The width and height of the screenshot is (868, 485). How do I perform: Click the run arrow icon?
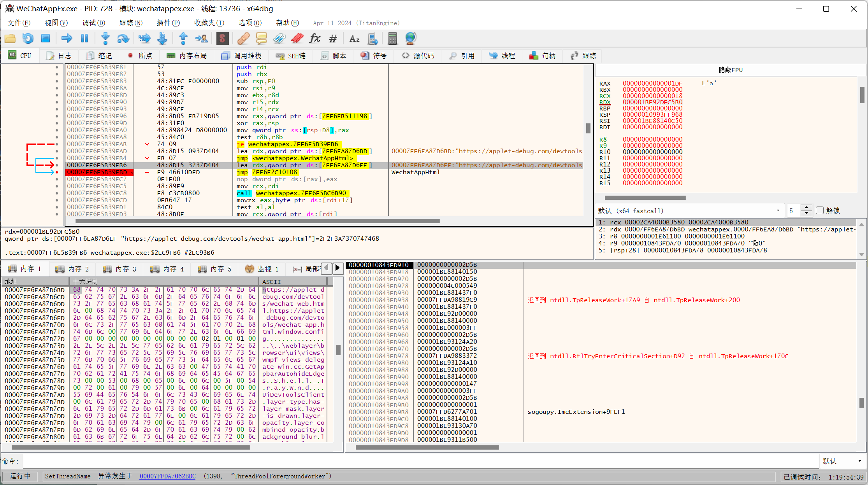pos(67,39)
